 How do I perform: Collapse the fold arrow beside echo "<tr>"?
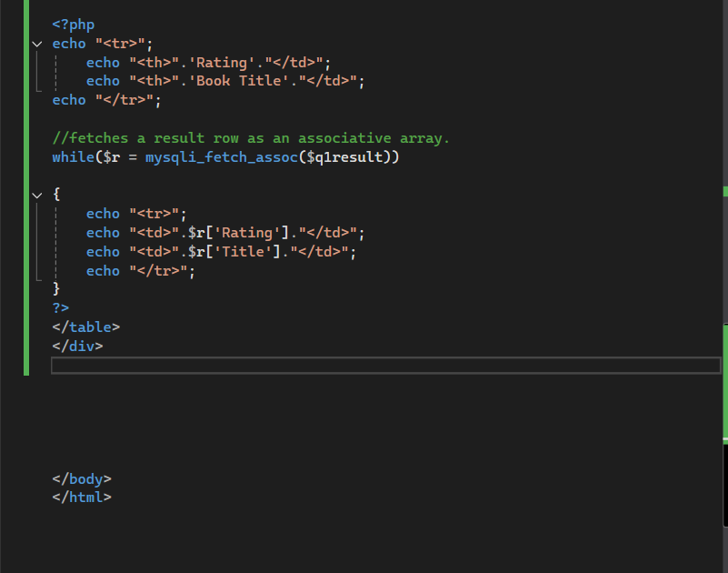36,44
